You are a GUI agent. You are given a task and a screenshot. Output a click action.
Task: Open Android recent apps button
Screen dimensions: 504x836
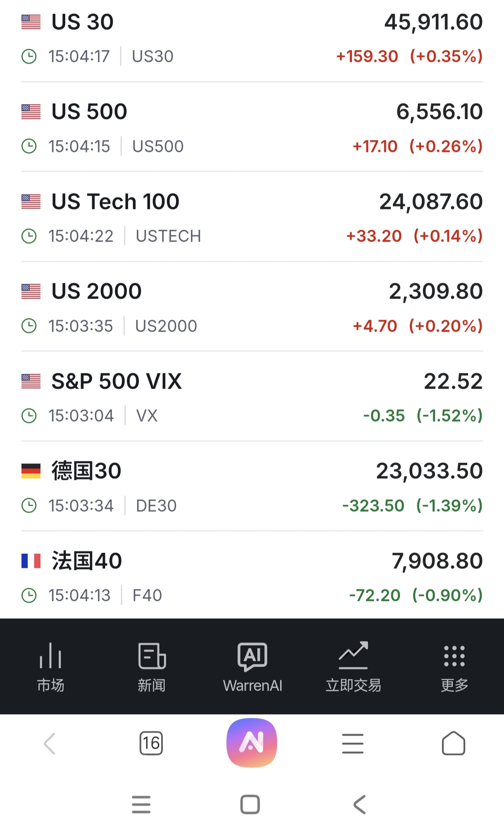pos(141,805)
